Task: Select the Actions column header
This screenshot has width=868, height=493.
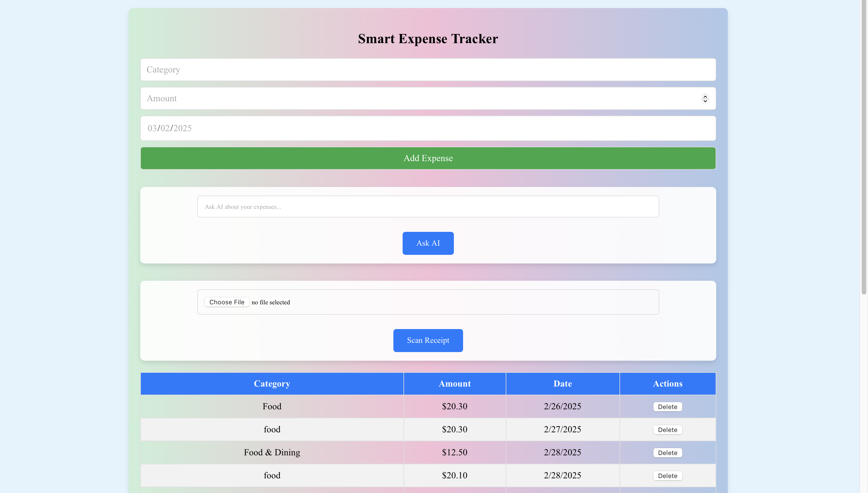Action: point(668,383)
